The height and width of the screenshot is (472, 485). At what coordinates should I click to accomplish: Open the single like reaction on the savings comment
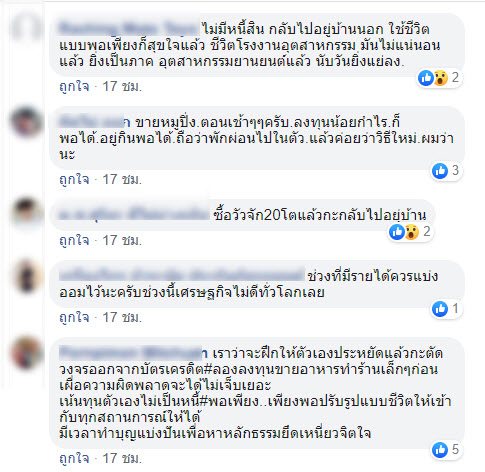tap(447, 309)
